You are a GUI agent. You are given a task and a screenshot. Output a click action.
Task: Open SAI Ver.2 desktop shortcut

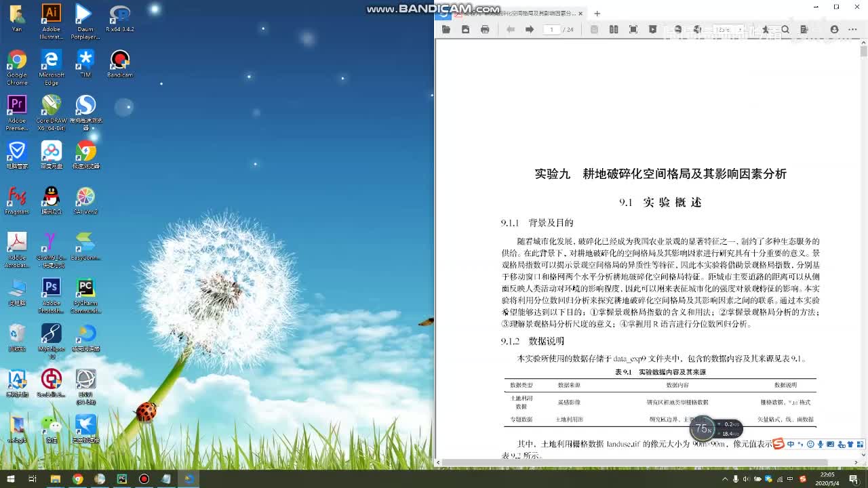click(x=85, y=201)
